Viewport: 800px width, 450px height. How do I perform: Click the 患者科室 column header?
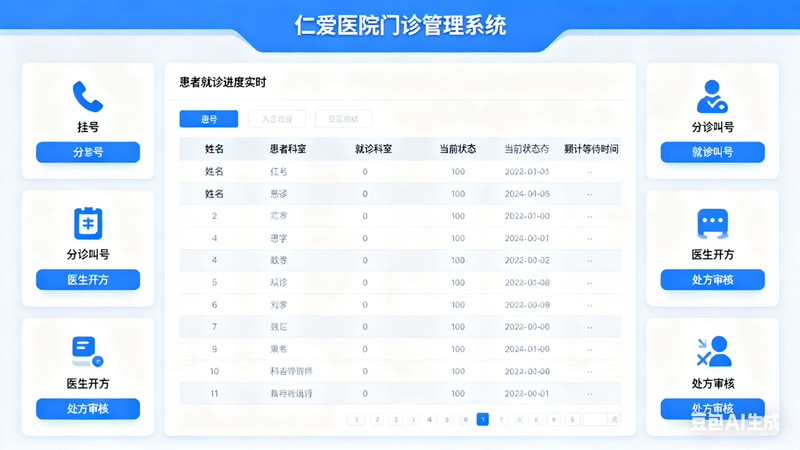(288, 149)
